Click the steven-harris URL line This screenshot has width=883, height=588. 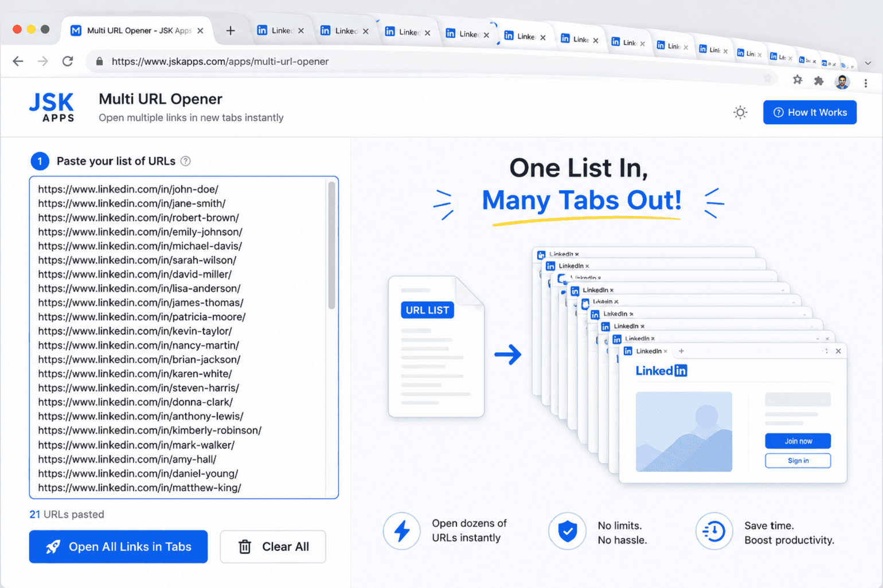pyautogui.click(x=139, y=388)
